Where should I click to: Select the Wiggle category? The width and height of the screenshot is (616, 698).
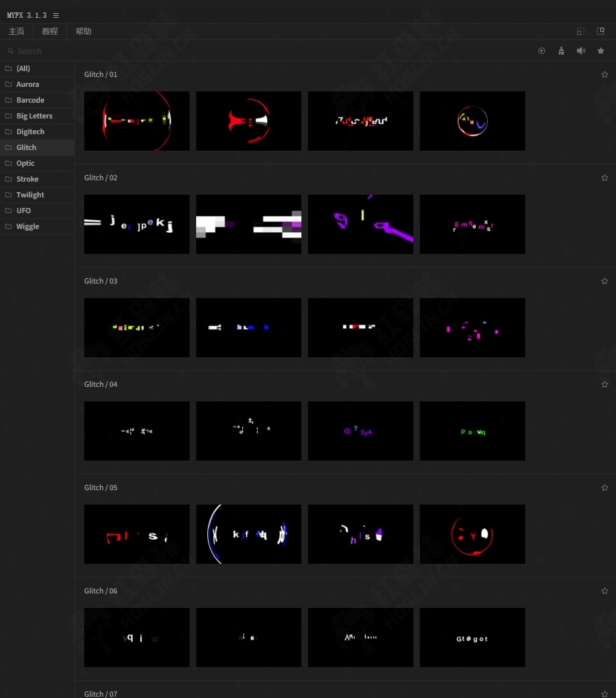pos(38,226)
